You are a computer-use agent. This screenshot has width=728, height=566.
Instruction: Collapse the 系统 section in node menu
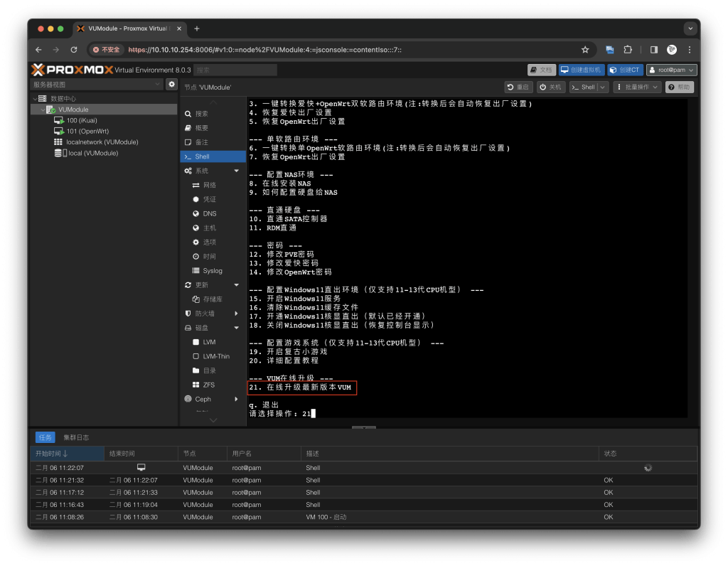pos(236,171)
